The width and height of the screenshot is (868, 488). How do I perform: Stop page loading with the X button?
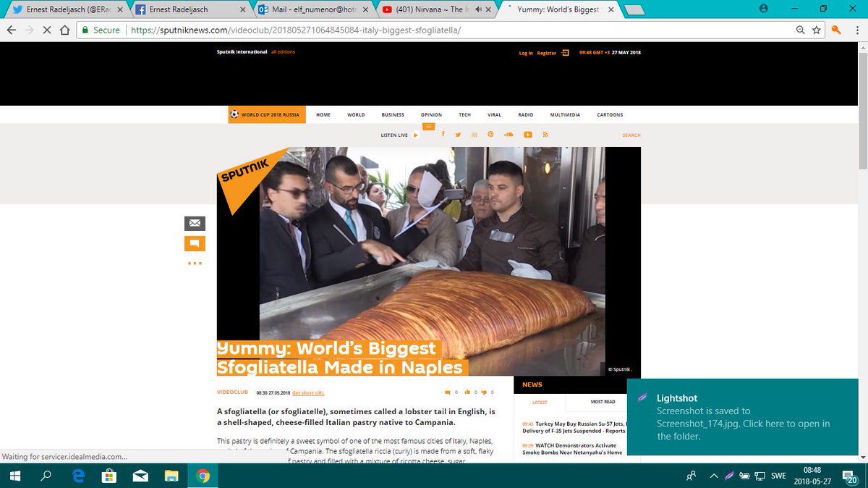pyautogui.click(x=48, y=30)
